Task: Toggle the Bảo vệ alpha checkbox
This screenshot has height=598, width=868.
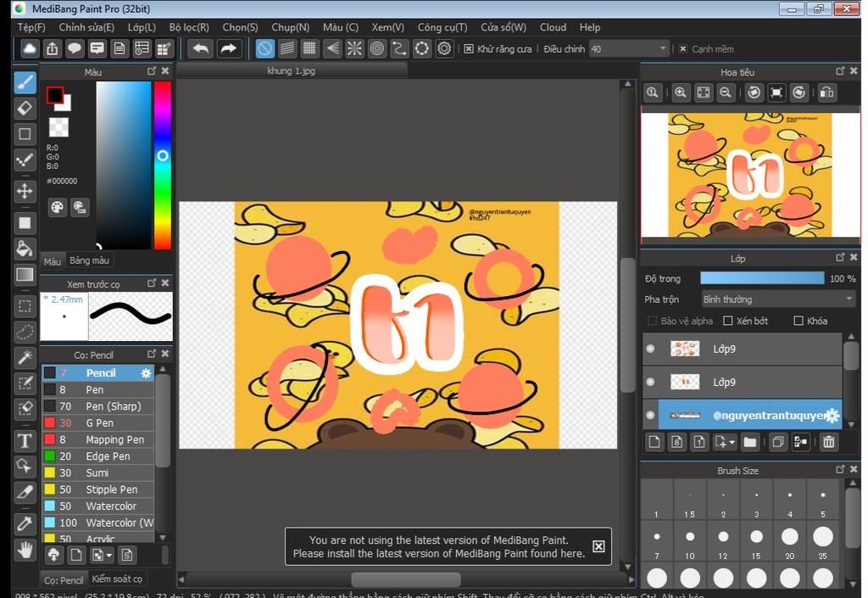Action: point(652,321)
